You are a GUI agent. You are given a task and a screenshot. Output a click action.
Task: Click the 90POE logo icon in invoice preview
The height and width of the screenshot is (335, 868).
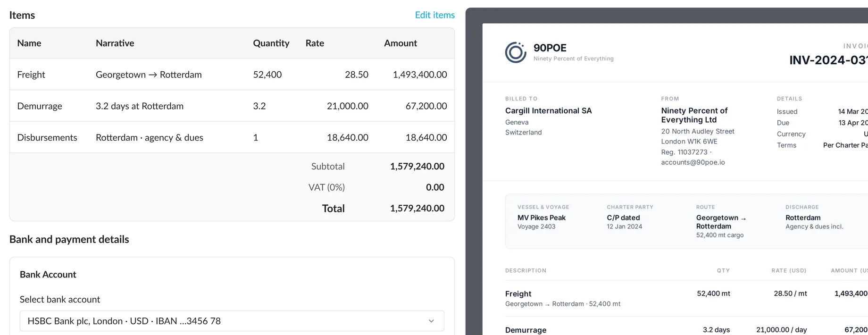pyautogui.click(x=516, y=52)
